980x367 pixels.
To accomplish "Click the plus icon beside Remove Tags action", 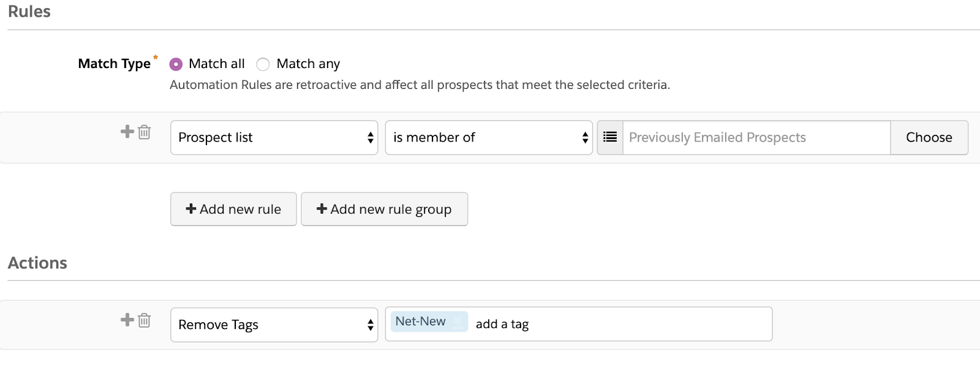I will pos(127,319).
